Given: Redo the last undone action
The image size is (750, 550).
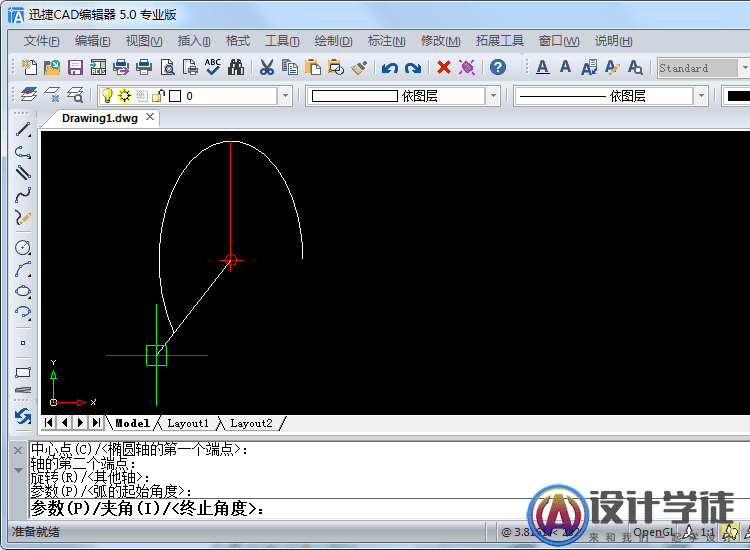Looking at the screenshot, I should pos(413,68).
